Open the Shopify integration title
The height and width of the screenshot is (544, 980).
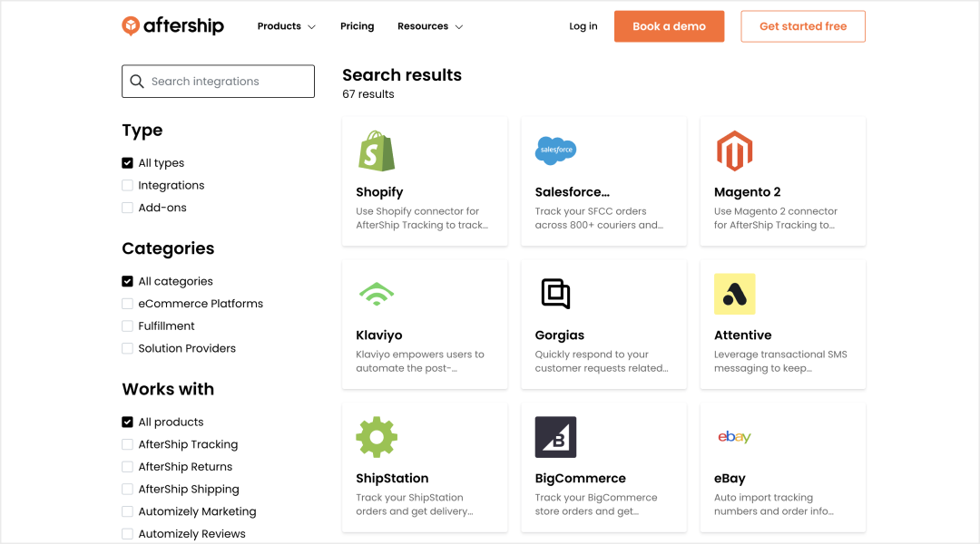(x=379, y=192)
